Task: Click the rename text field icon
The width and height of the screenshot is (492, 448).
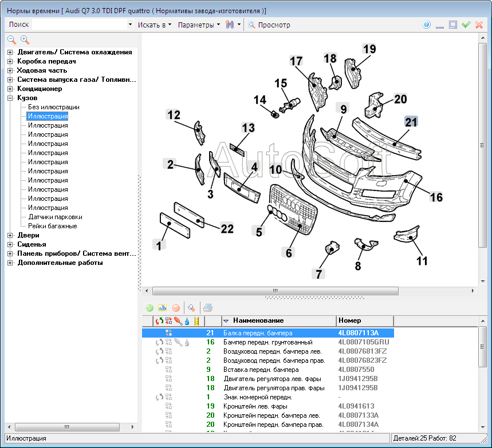Action: point(162,308)
